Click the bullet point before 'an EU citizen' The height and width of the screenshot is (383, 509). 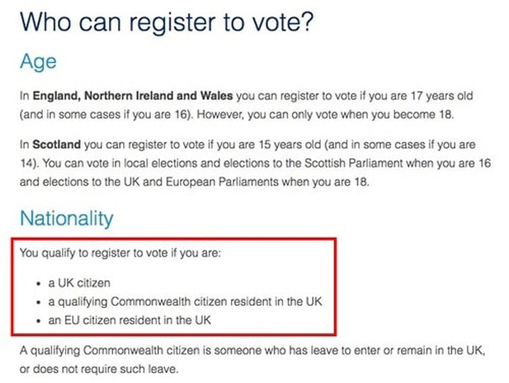point(39,321)
